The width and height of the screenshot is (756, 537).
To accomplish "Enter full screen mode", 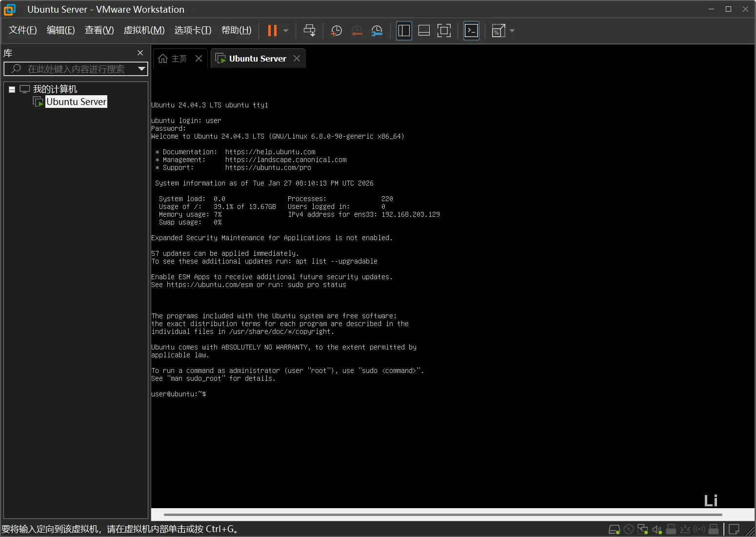I will click(x=444, y=31).
